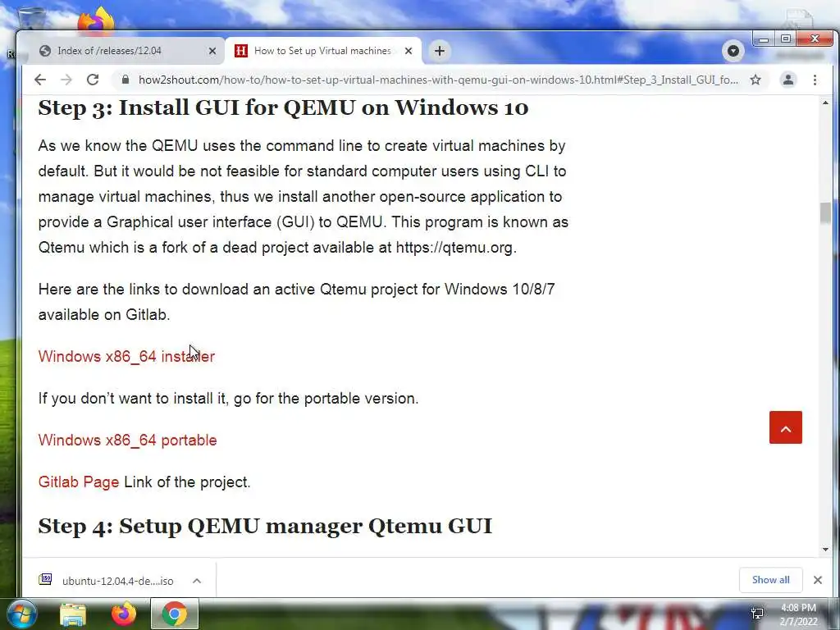Select the Chrome taskbar icon
Screen dimensions: 840x630
tap(175, 614)
